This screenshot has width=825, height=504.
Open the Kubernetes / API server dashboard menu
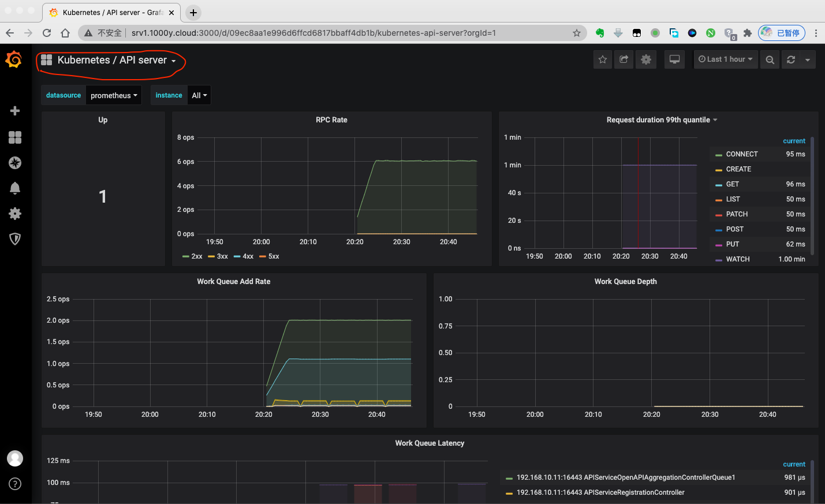(112, 60)
